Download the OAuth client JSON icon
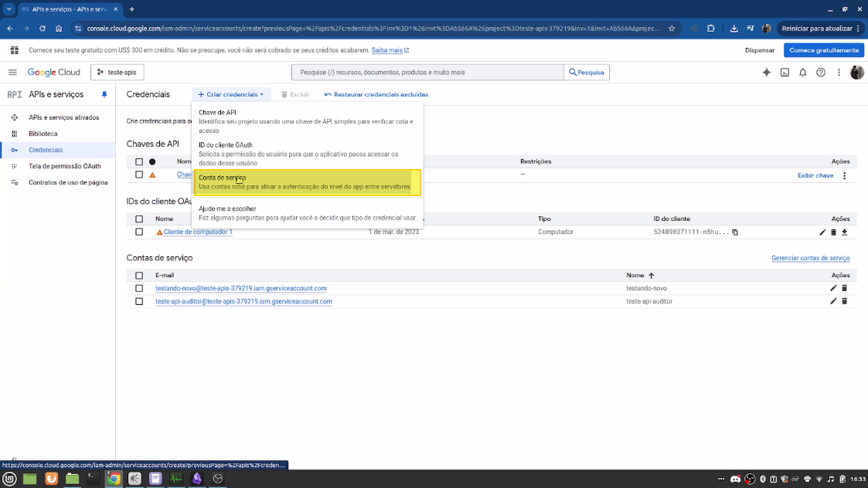This screenshot has height=488, width=868. [x=844, y=232]
